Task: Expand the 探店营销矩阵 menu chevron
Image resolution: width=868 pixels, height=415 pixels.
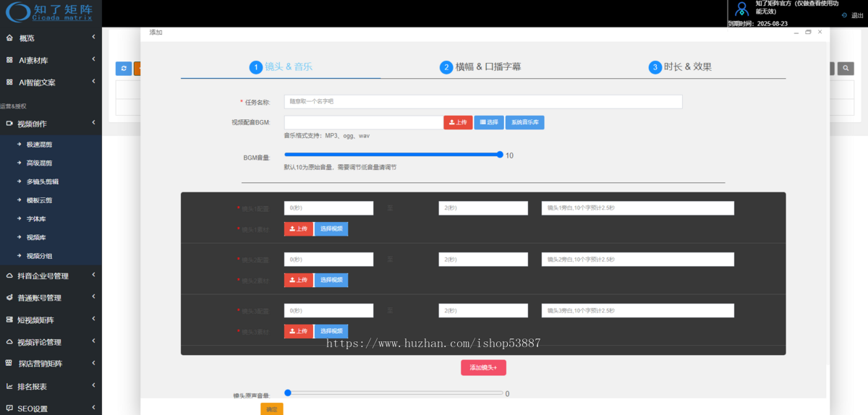Action: point(94,364)
